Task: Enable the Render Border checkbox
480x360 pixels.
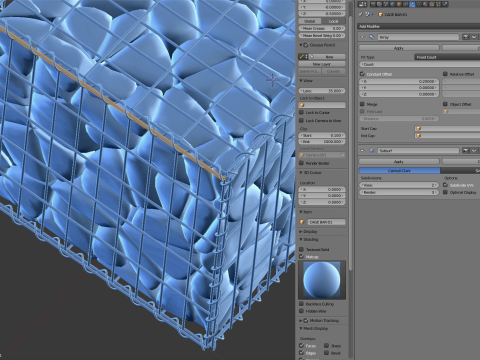Action: tap(302, 163)
